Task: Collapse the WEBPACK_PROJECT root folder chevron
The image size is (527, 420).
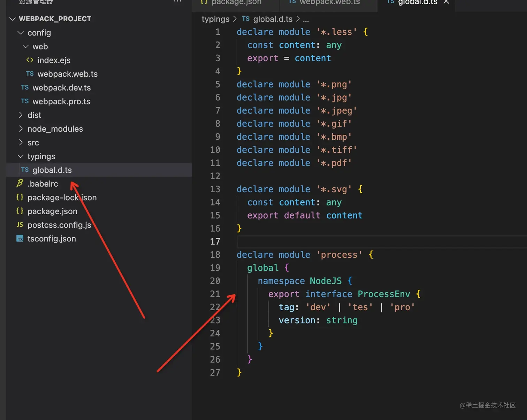Action: click(13, 19)
